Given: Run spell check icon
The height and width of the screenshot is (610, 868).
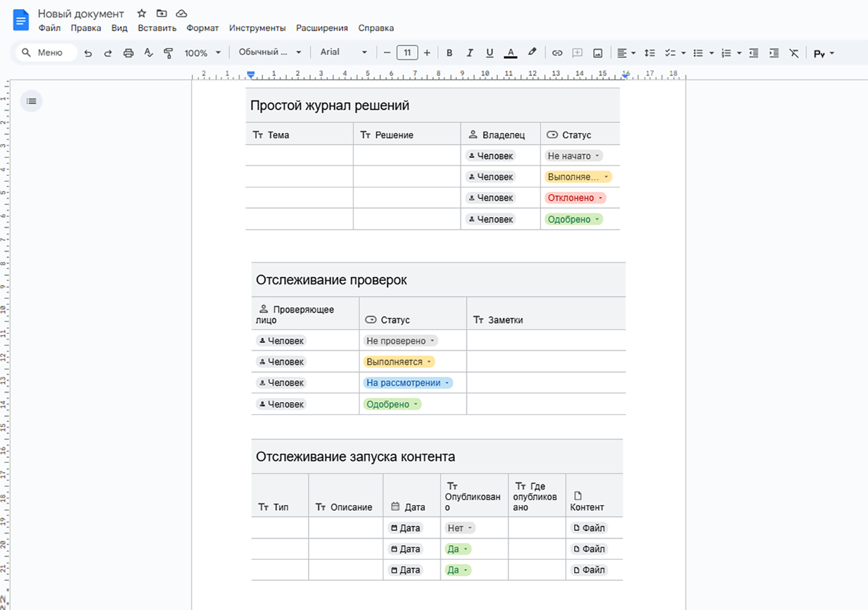Looking at the screenshot, I should point(148,53).
